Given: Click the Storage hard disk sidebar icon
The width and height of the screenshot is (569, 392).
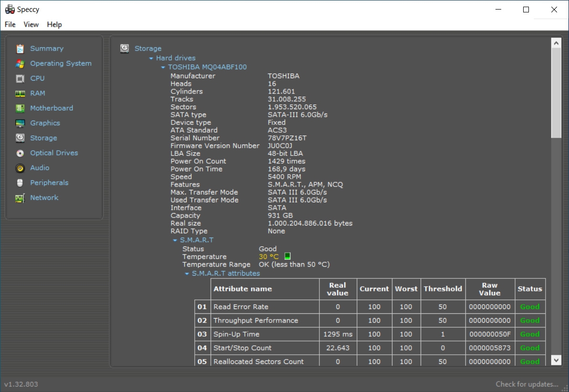Looking at the screenshot, I should 20,138.
